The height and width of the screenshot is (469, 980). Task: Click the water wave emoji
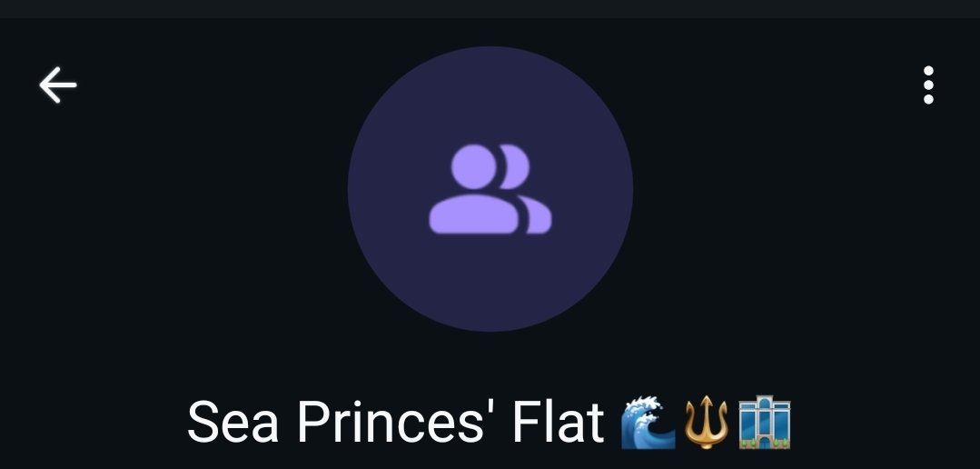click(648, 422)
